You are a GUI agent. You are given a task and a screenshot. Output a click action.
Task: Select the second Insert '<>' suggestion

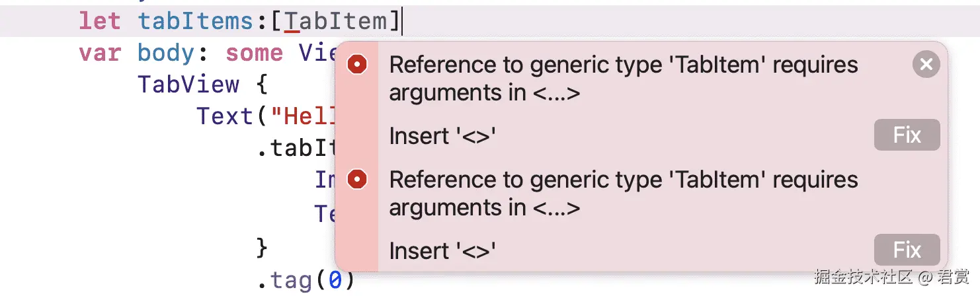[443, 251]
